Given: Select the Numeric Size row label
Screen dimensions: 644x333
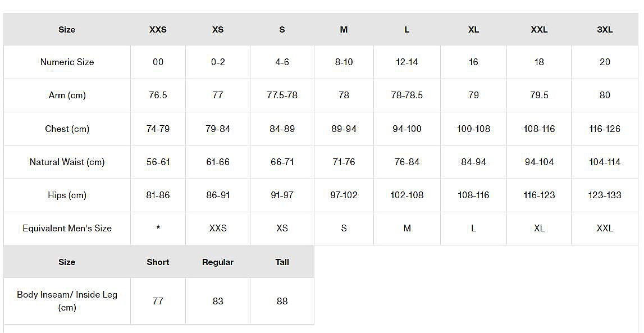Looking at the screenshot, I should click(x=67, y=62).
